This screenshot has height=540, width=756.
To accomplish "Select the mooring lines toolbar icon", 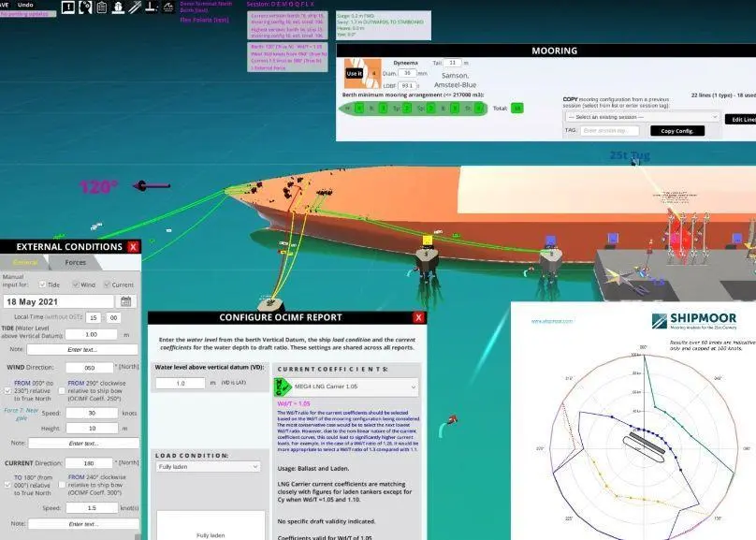I will 135,7.
